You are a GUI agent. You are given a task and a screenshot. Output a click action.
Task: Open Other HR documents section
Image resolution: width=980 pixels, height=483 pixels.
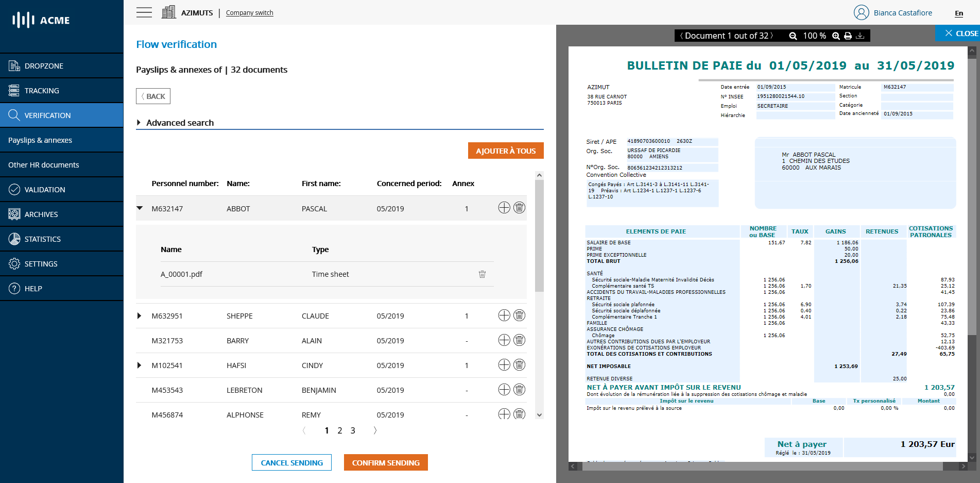click(x=44, y=165)
